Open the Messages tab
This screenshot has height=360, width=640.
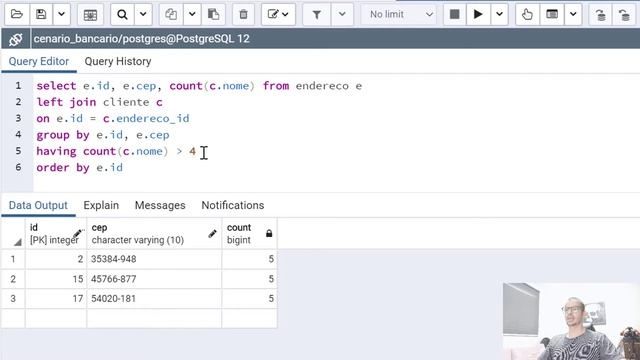(160, 205)
